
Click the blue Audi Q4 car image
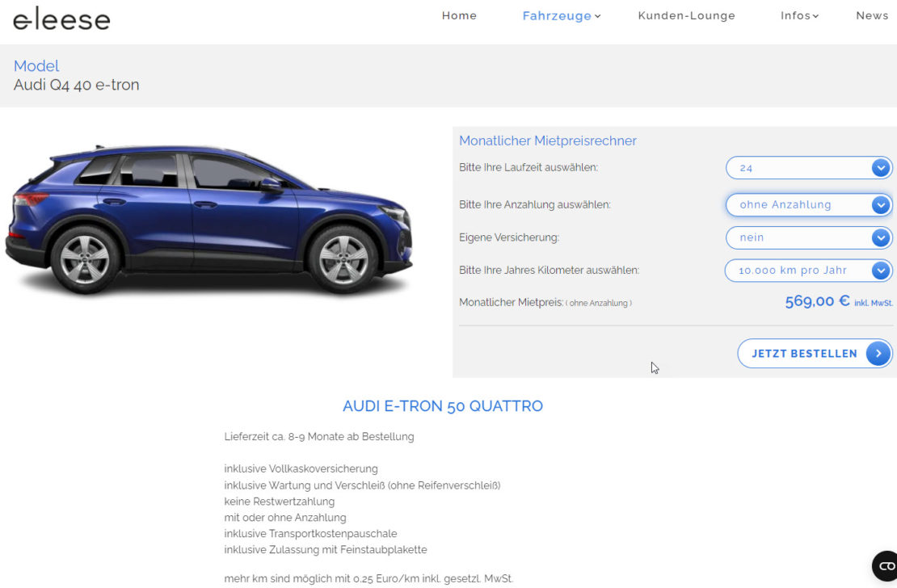(208, 220)
